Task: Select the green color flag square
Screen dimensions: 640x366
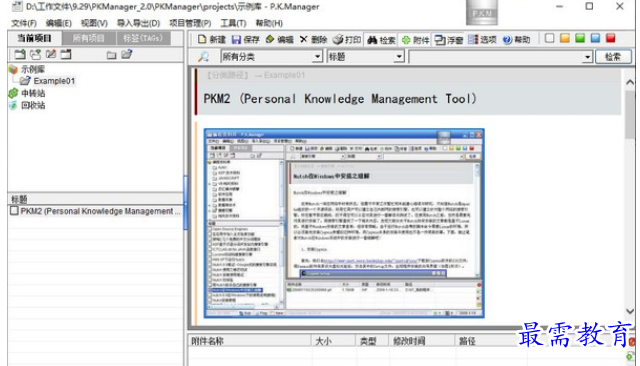Action: (x=580, y=38)
